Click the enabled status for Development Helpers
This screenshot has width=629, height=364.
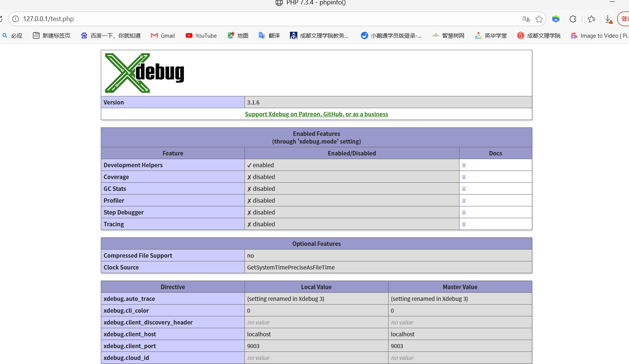point(260,165)
